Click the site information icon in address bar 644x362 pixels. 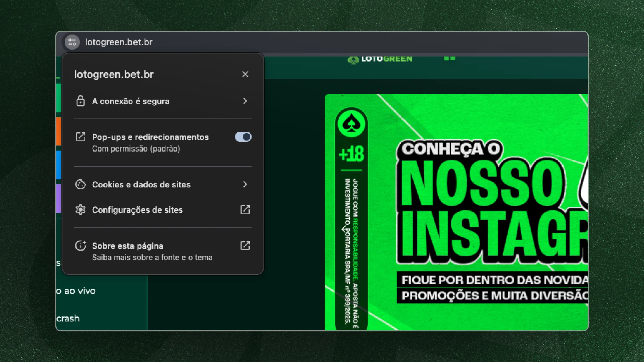click(72, 42)
